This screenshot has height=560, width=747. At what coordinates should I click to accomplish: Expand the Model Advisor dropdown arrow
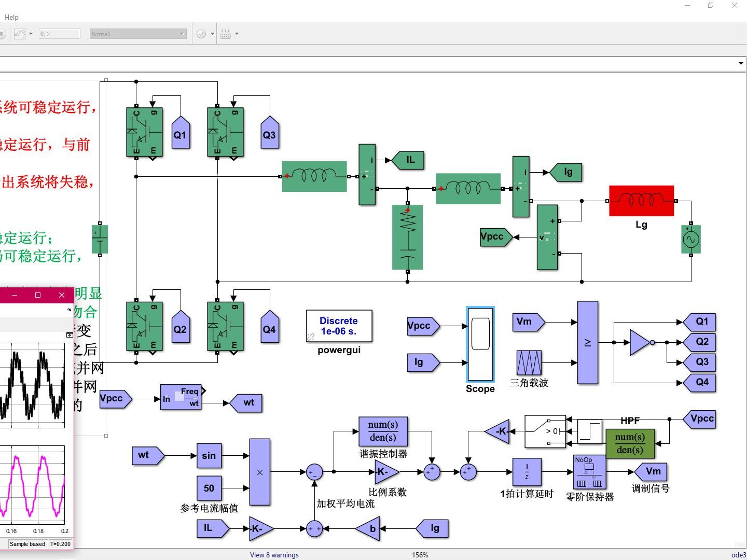[212, 34]
